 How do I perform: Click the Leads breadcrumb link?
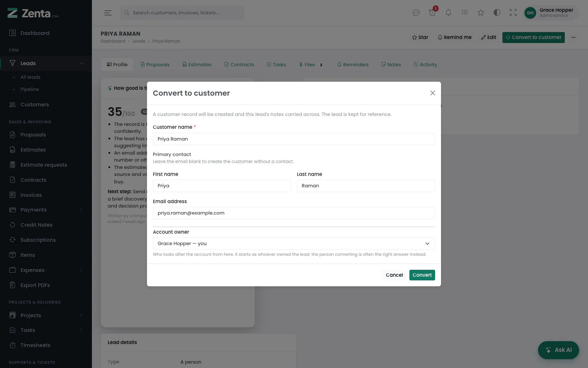point(139,41)
